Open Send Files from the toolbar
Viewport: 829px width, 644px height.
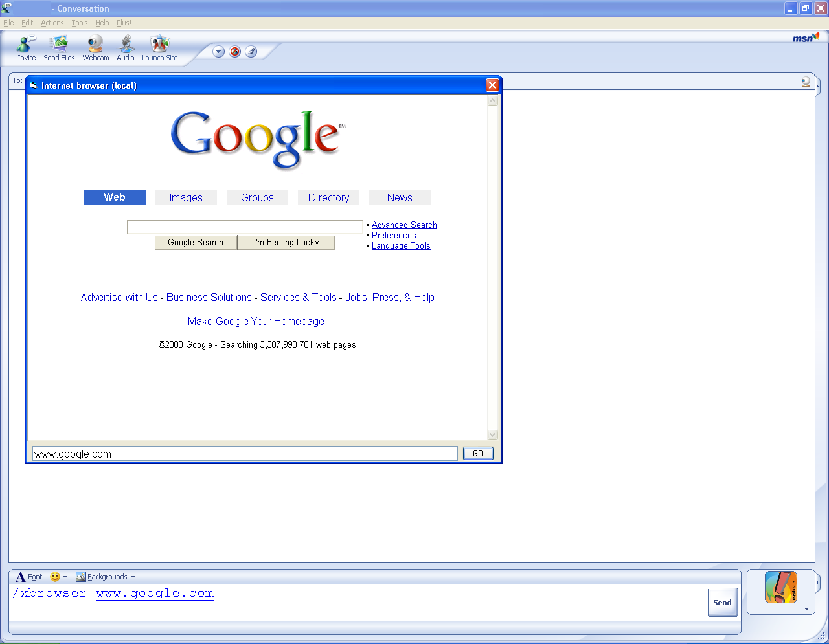coord(59,45)
